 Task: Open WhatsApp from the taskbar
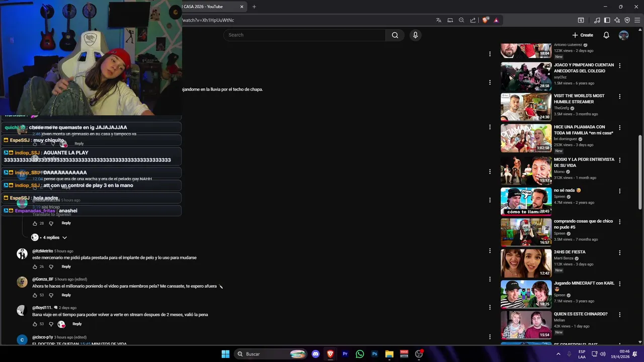click(x=360, y=354)
